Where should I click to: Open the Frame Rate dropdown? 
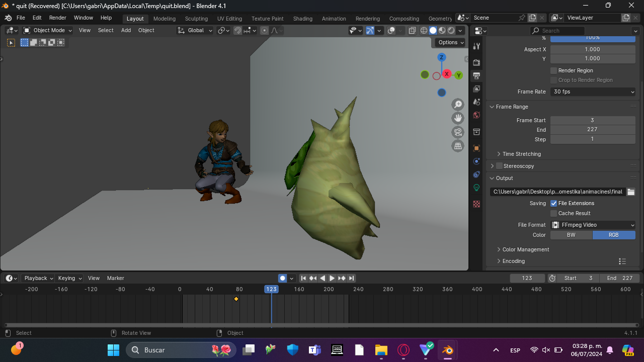[x=593, y=92]
